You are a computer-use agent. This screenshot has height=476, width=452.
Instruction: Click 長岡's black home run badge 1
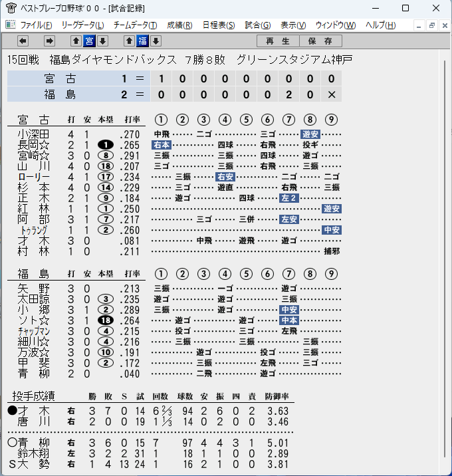(x=106, y=145)
